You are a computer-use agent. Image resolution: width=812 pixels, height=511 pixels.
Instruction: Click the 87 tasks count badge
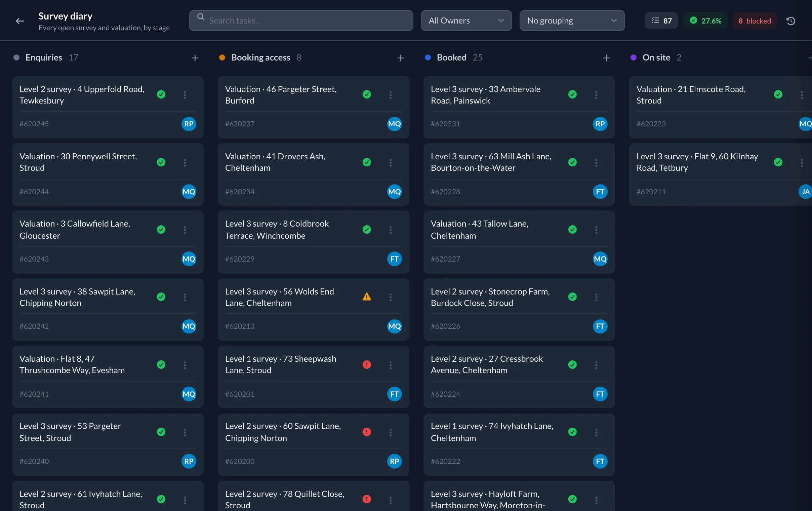click(x=661, y=21)
